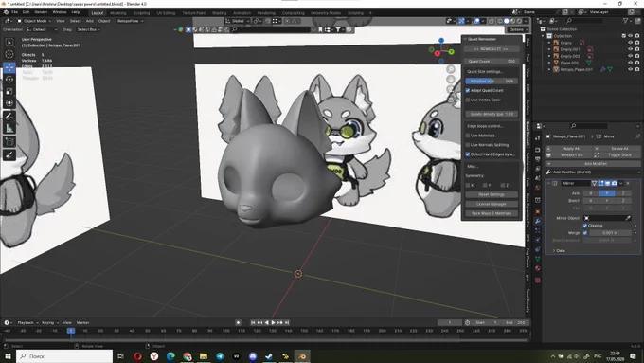
Task: Click the Apply All modifiers button
Action: pyautogui.click(x=571, y=149)
